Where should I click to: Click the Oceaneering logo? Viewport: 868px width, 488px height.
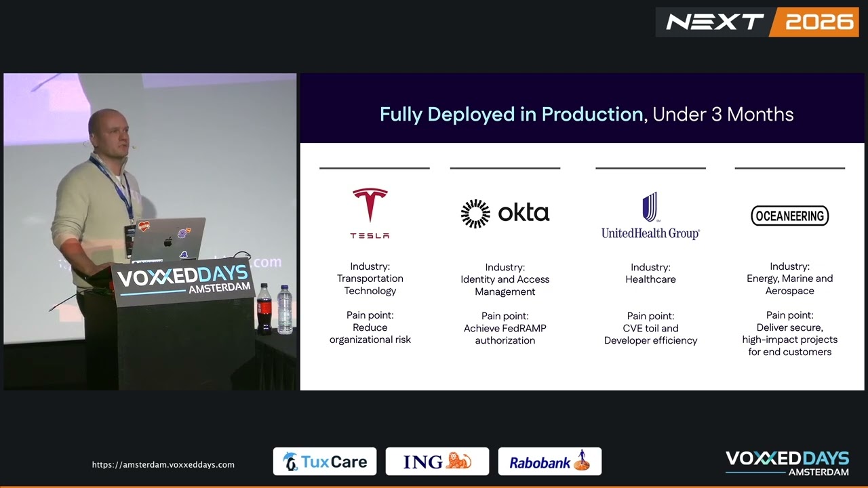pyautogui.click(x=790, y=216)
